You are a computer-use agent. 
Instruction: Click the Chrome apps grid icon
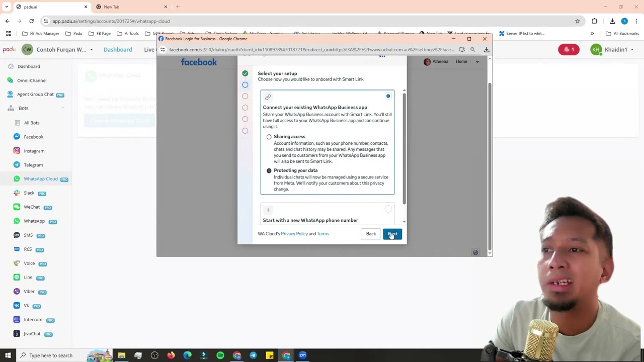tap(9, 34)
